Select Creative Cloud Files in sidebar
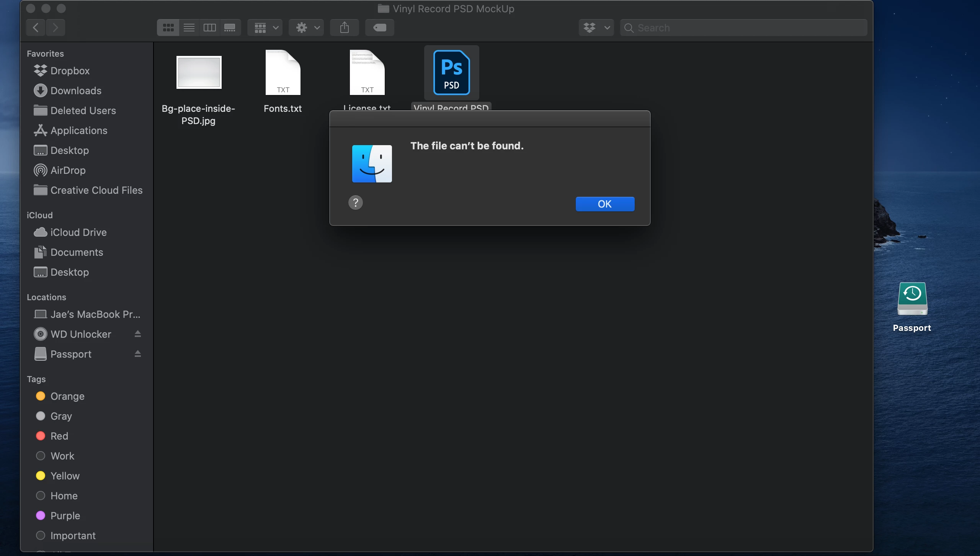The width and height of the screenshot is (980, 556). tap(96, 190)
